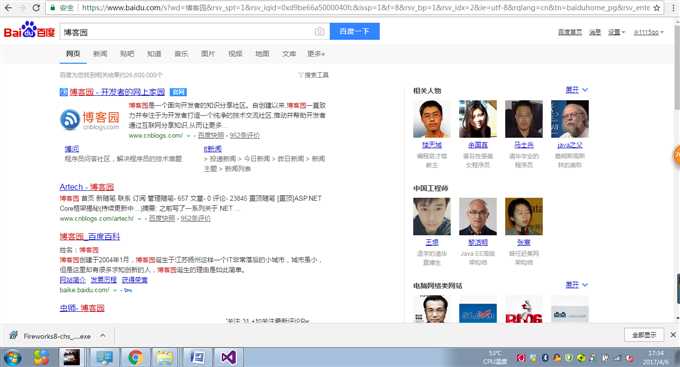This screenshot has height=367, width=680.
Task: Select the 新闻 search tab
Action: (x=100, y=54)
